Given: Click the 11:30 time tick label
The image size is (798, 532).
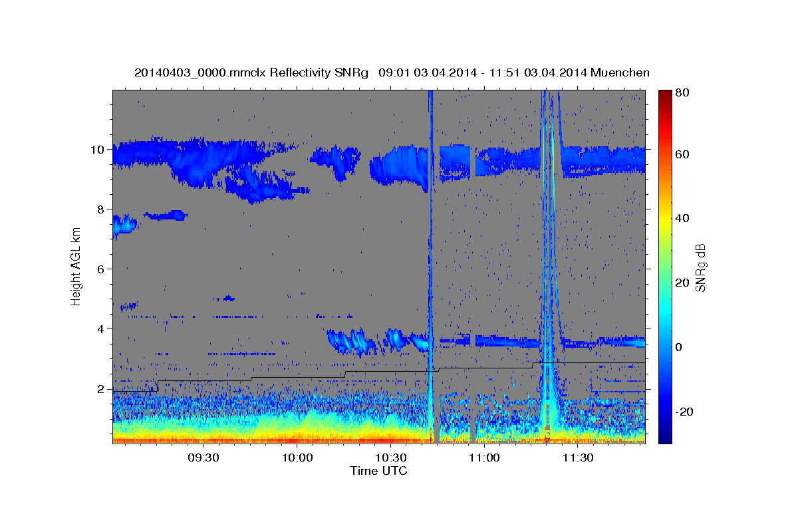Looking at the screenshot, I should 578,458.
